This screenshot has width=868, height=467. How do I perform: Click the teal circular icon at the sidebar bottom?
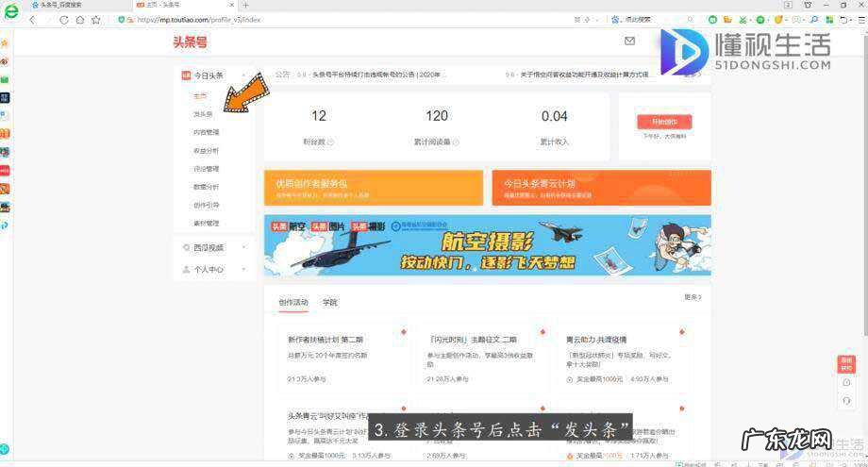click(5, 449)
